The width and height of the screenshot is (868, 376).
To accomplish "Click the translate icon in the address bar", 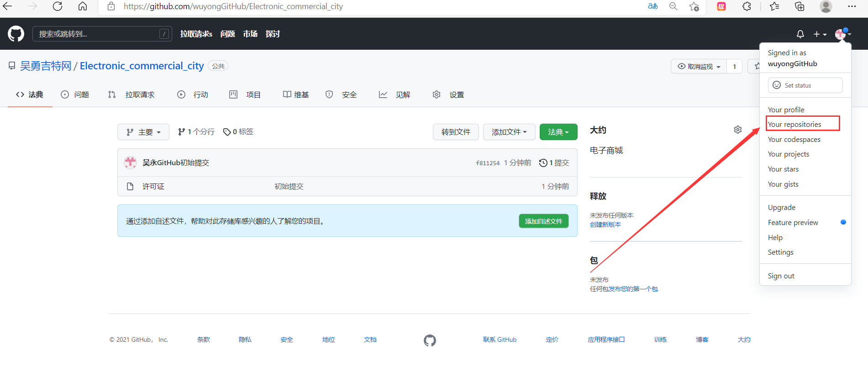I will (653, 6).
